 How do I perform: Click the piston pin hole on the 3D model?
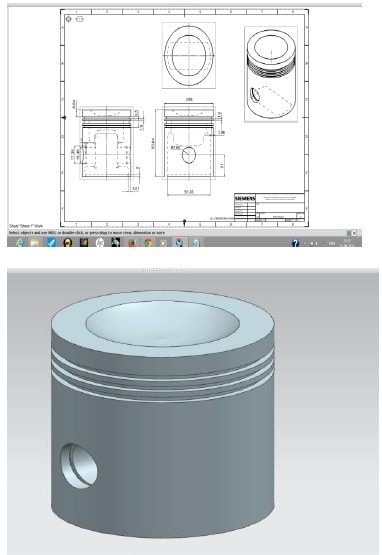(x=79, y=466)
